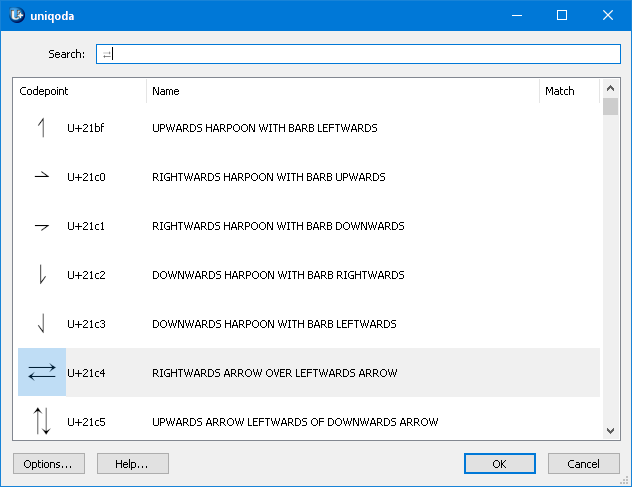Click the Match column header
Viewport: 632px width, 487px height.
pyautogui.click(x=566, y=91)
